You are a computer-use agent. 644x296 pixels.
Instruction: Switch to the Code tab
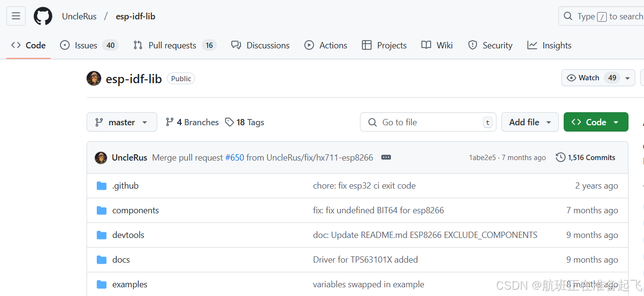29,45
